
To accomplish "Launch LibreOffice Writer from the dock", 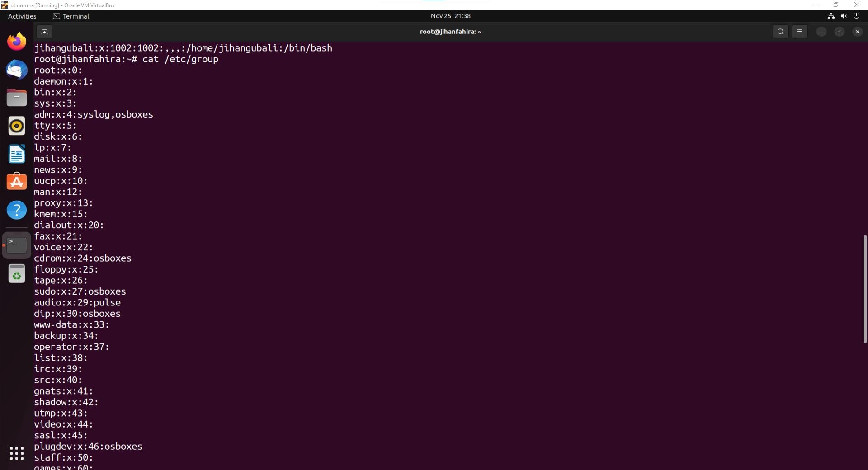I will click(x=17, y=154).
